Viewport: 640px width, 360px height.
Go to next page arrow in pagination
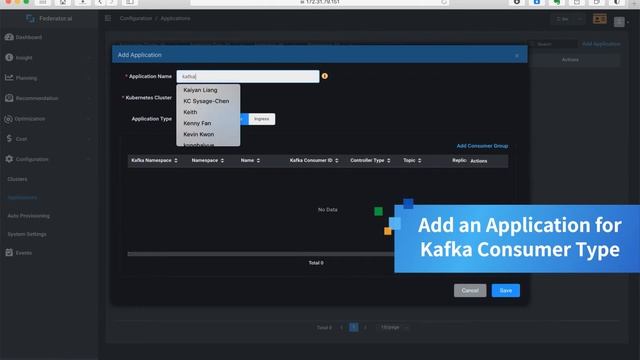point(365,327)
